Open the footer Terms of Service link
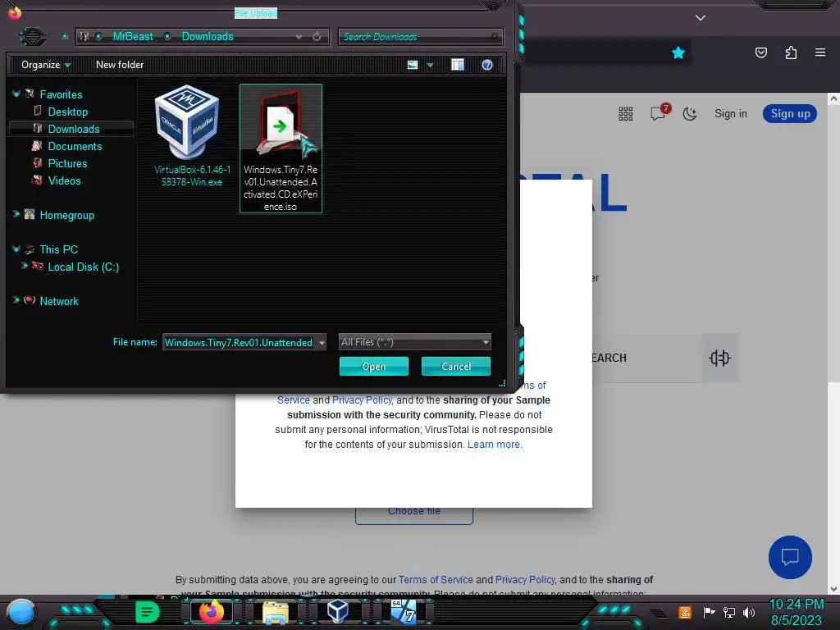This screenshot has height=630, width=840. coord(436,580)
